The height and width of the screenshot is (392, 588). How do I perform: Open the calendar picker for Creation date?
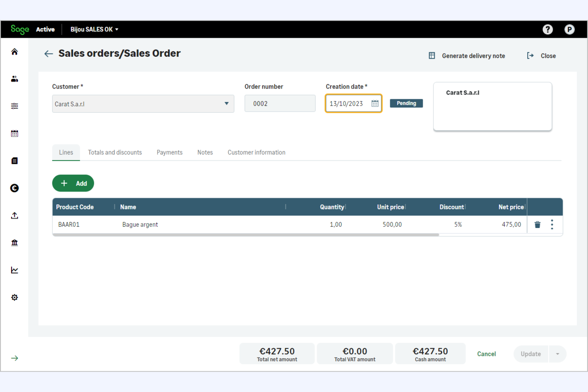[x=374, y=103]
